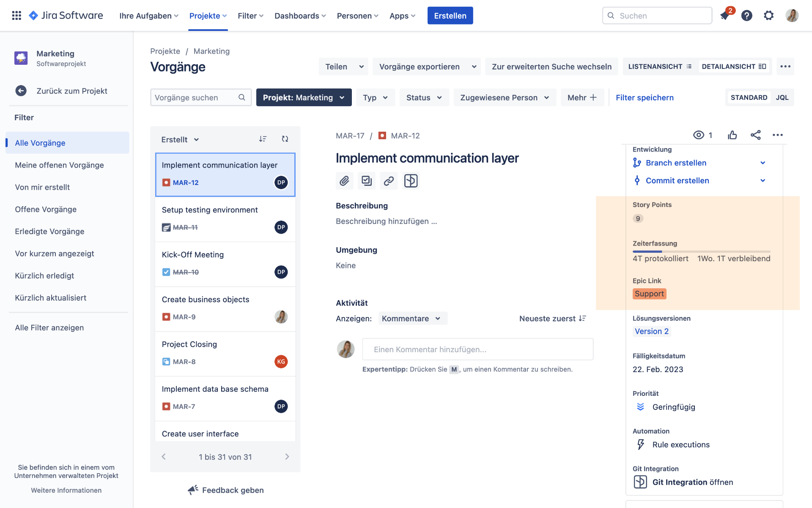Viewport: 812px width, 508px height.
Task: Select Meine offenen Vorgänge filter
Action: pyautogui.click(x=59, y=165)
